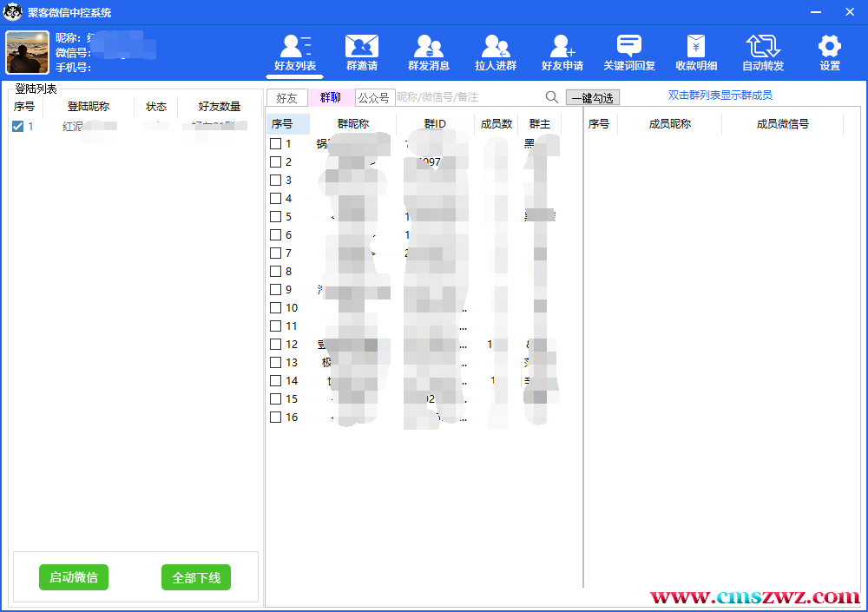Click the 关键词回复 keyword reply icon
Viewport: 868px width, 612px height.
click(629, 47)
